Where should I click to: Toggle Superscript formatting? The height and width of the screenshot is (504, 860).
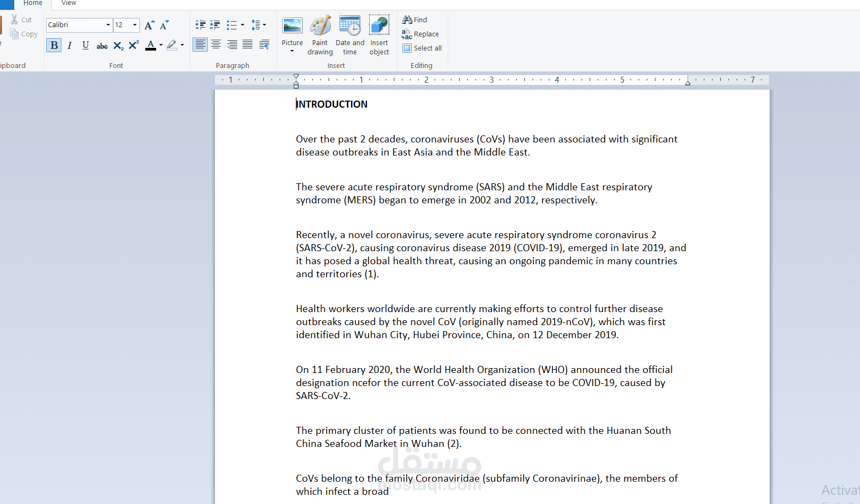click(x=134, y=45)
